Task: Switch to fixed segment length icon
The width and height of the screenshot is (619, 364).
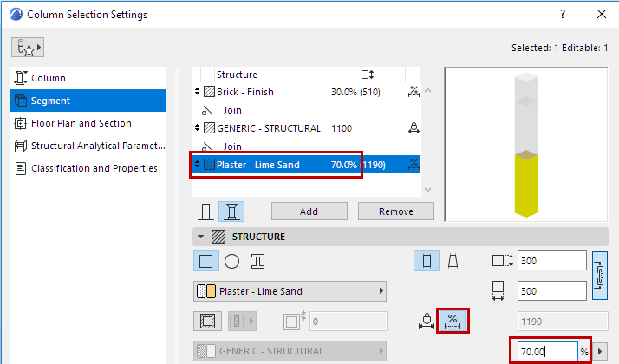Action: coord(427,322)
